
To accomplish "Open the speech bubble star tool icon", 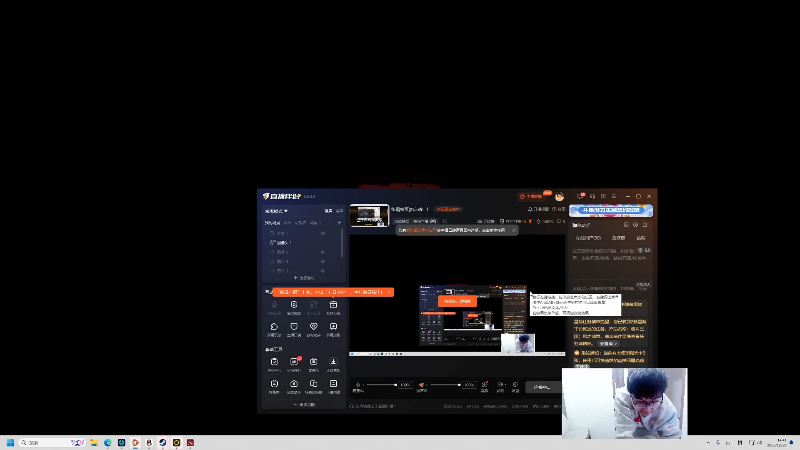I will click(333, 327).
